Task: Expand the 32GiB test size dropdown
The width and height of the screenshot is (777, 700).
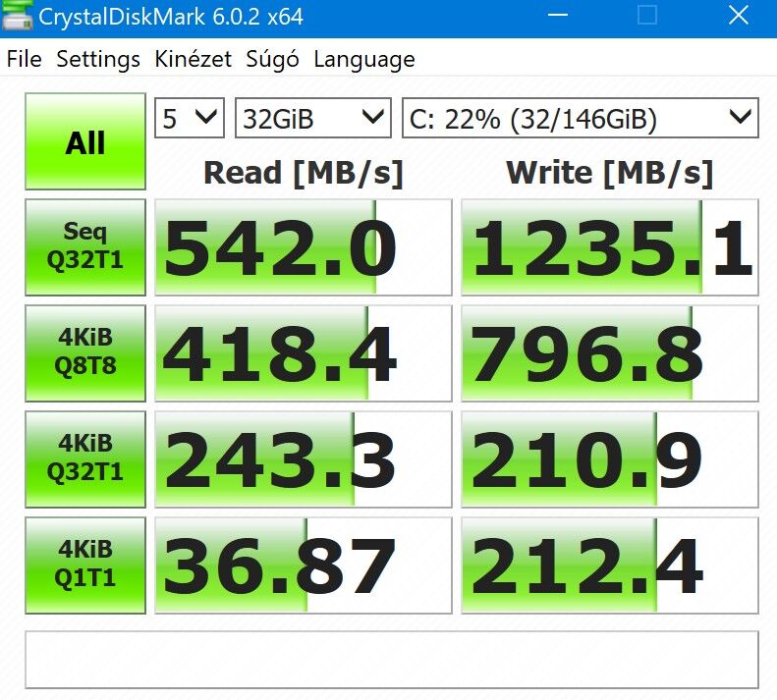Action: pyautogui.click(x=313, y=118)
